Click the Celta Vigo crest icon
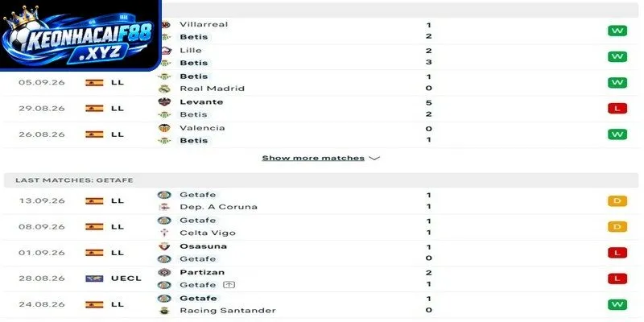 click(x=164, y=233)
